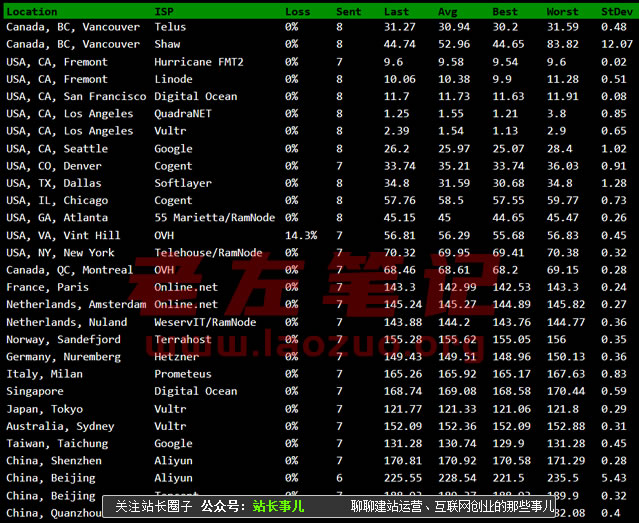The width and height of the screenshot is (639, 523).
Task: Select the '142.53' best value for Paris
Action: (x=511, y=287)
